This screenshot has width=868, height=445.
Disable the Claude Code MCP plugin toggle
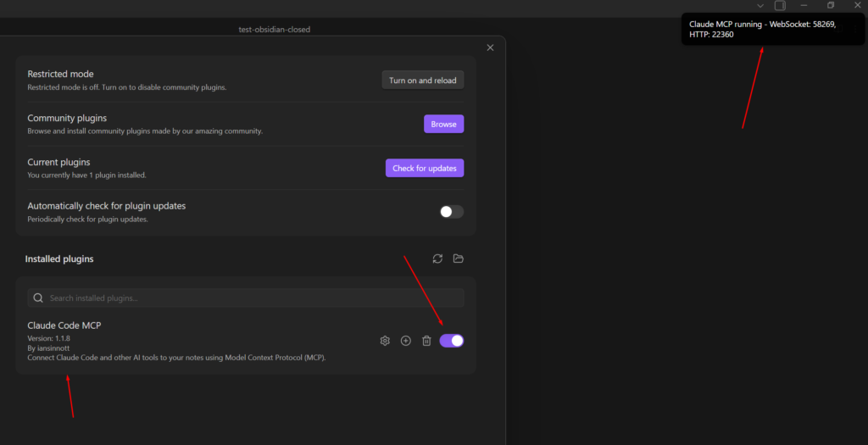pos(452,341)
